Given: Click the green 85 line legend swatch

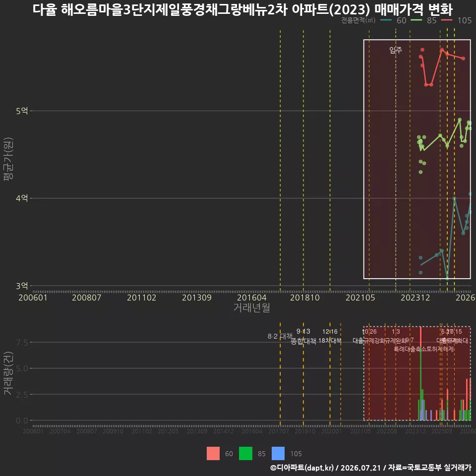Looking at the screenshot, I should (416, 20).
